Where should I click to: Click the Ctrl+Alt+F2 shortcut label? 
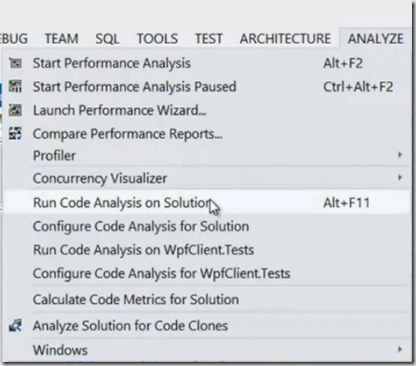pyautogui.click(x=358, y=87)
